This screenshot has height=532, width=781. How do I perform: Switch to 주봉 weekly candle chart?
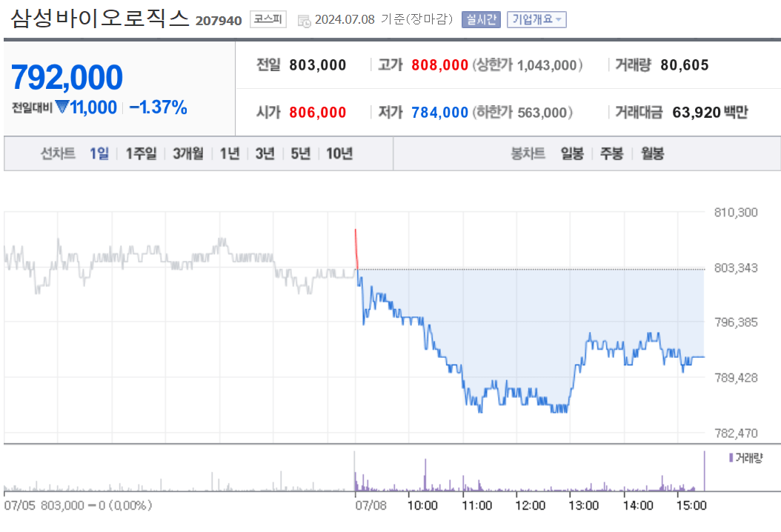click(x=612, y=154)
